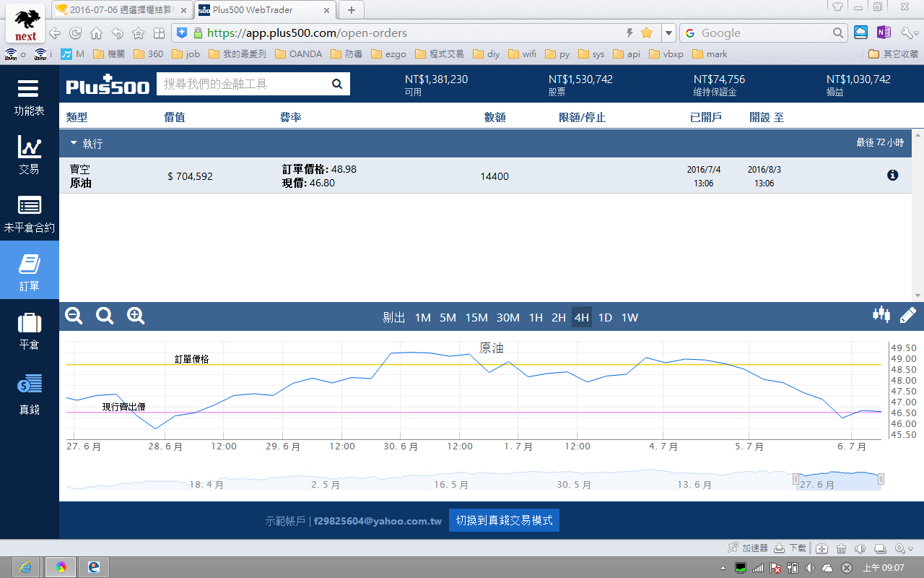Click the 費率 column header
This screenshot has height=578, width=924.
tap(291, 117)
